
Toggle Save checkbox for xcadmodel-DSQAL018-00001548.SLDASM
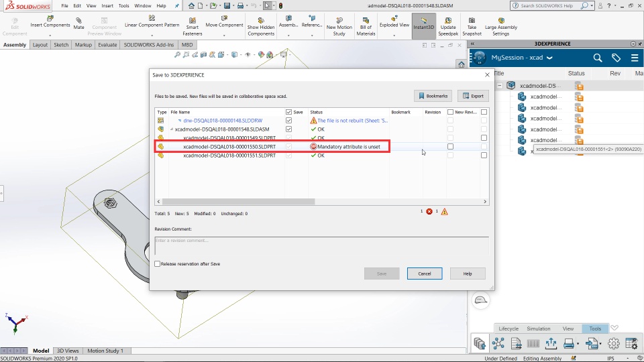288,129
